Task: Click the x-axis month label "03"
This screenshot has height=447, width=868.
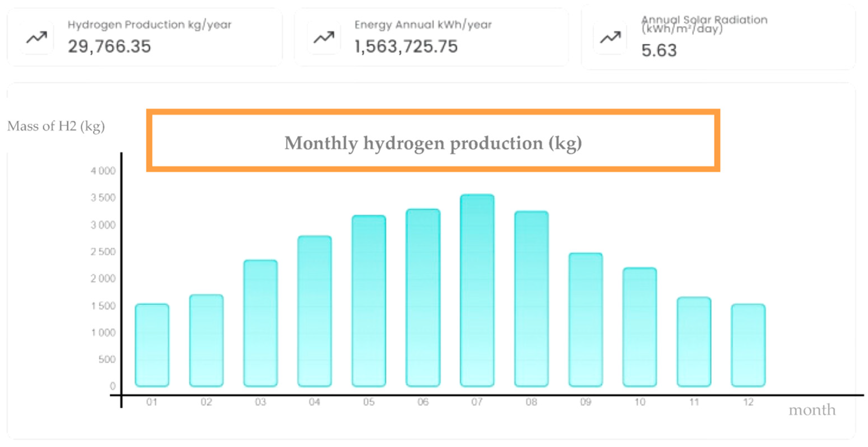Action: 260,402
